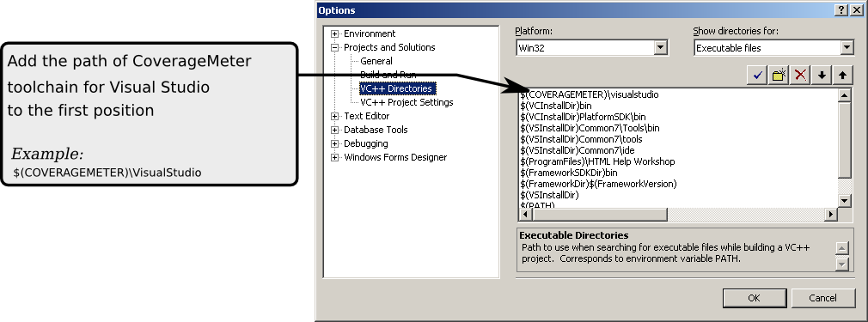
Task: Click the Cancel button
Action: click(822, 298)
